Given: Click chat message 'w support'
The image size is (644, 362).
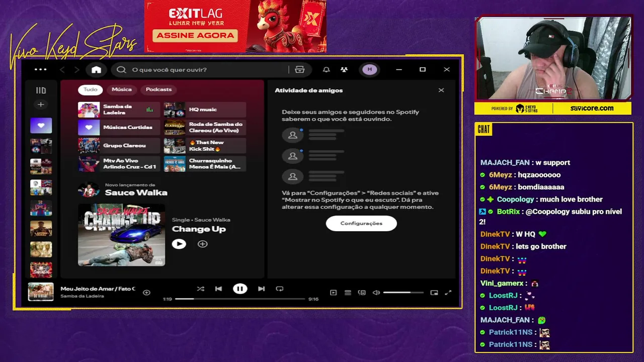Looking at the screenshot, I should (x=552, y=163).
